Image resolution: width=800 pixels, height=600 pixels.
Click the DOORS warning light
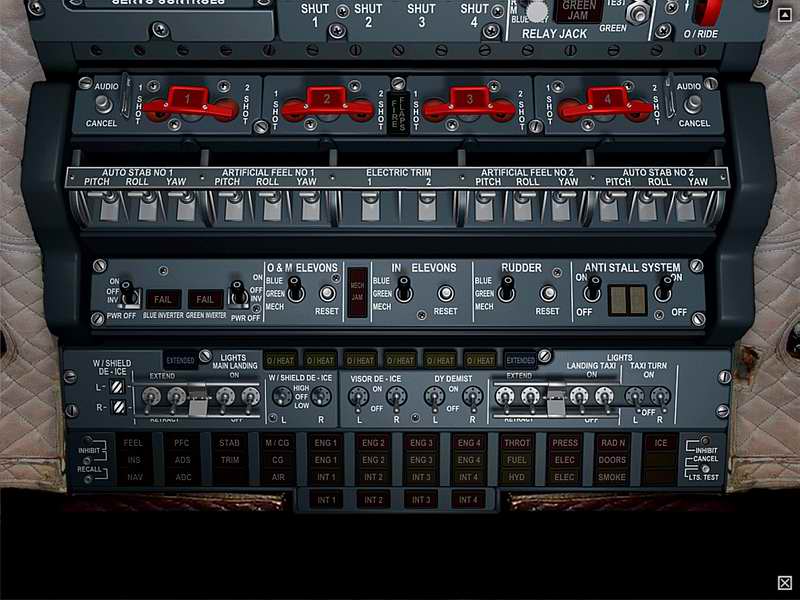(x=612, y=460)
